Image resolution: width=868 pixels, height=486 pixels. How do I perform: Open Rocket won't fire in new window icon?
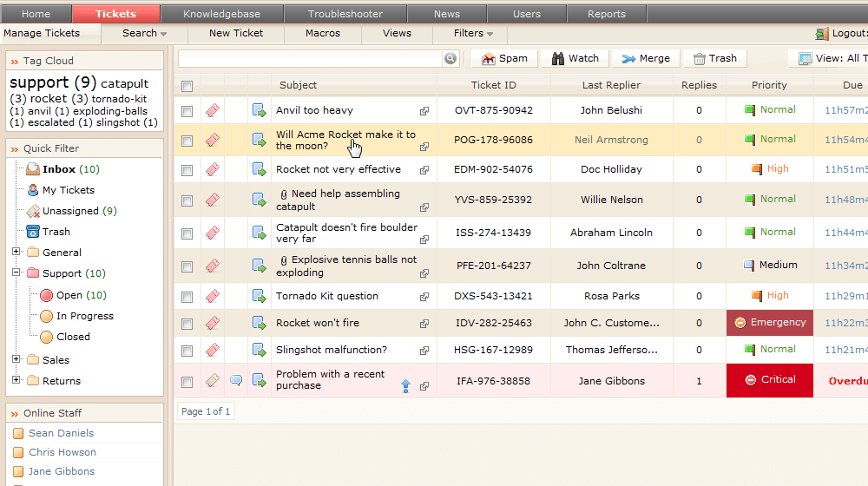click(x=424, y=324)
